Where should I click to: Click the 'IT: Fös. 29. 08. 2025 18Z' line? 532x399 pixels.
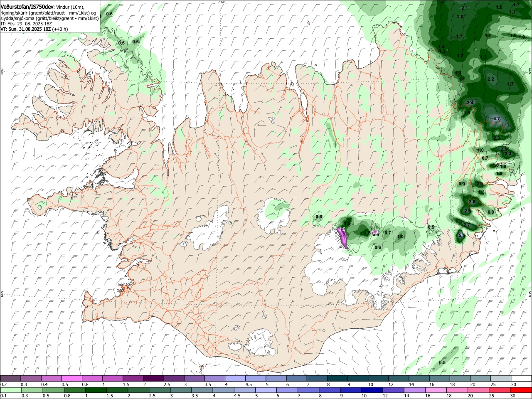[26, 24]
